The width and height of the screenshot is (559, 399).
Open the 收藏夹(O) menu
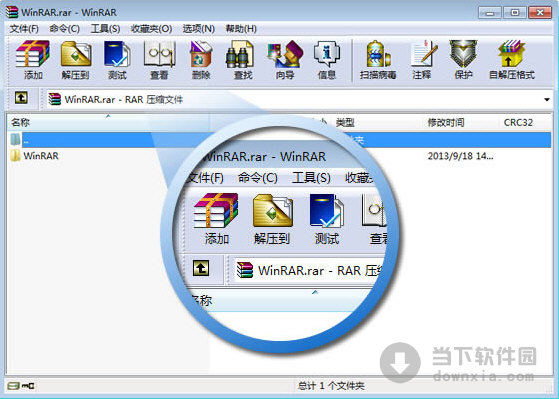[x=152, y=29]
